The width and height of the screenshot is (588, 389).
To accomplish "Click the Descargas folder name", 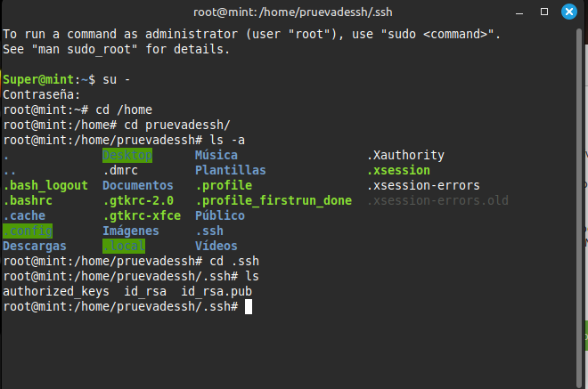I will [35, 246].
